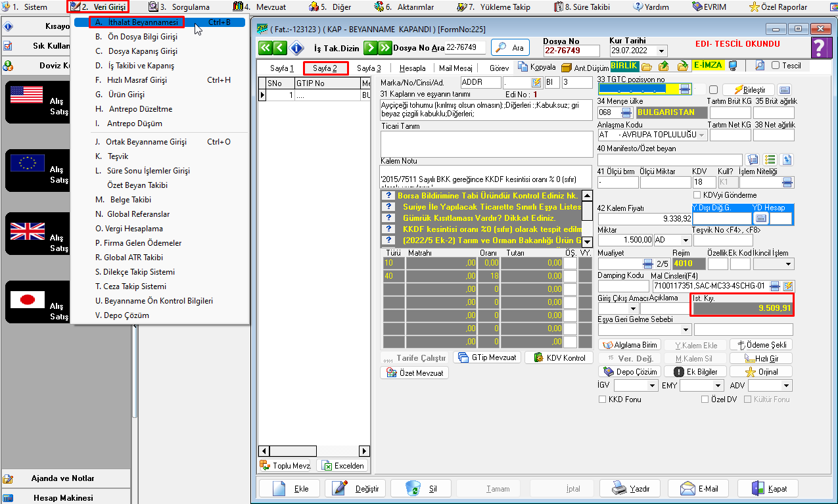Click question mark beside 'Gümrük Kısıtlaması Vardır' warning

click(x=388, y=218)
